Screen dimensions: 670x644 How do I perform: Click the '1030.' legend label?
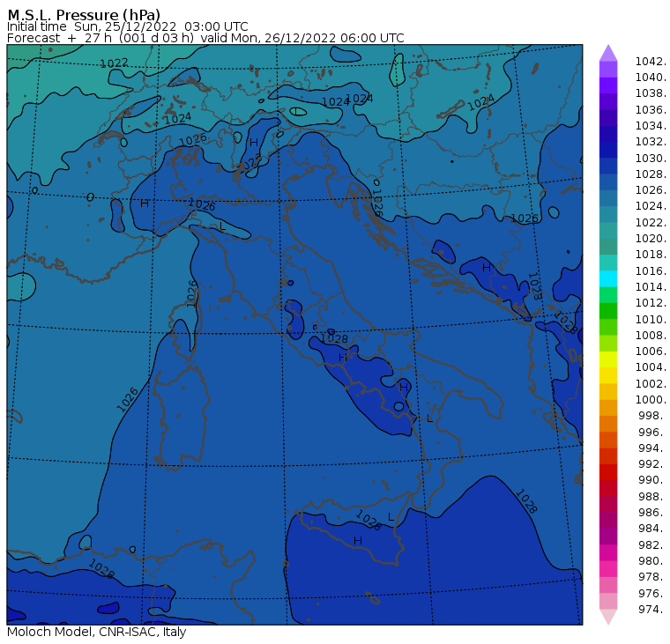651,158
